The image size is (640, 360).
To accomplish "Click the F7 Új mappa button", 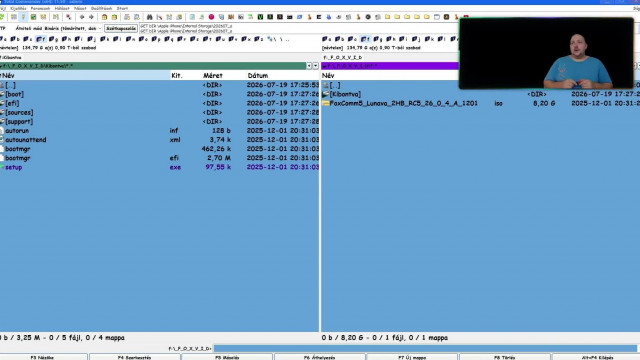I will (412, 357).
